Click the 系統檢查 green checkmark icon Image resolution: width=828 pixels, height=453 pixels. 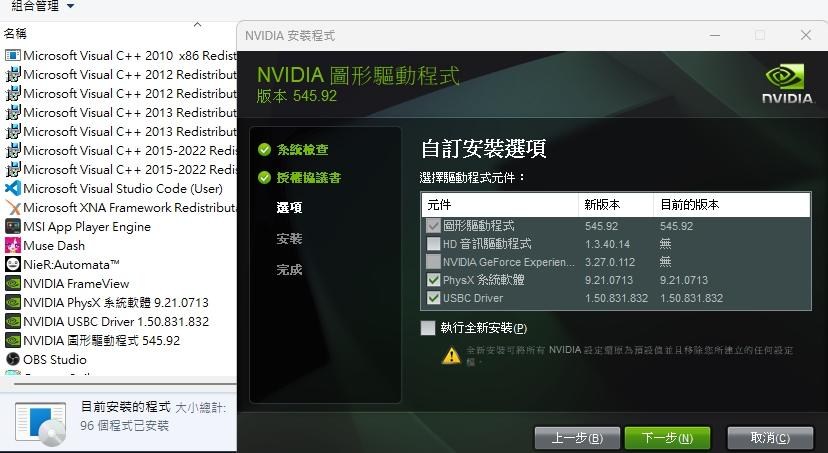(265, 149)
